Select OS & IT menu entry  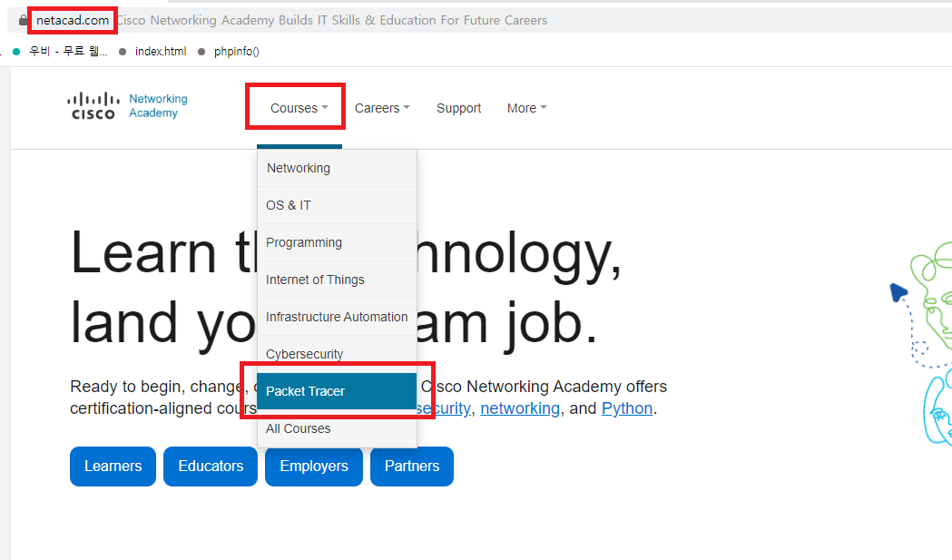(337, 205)
